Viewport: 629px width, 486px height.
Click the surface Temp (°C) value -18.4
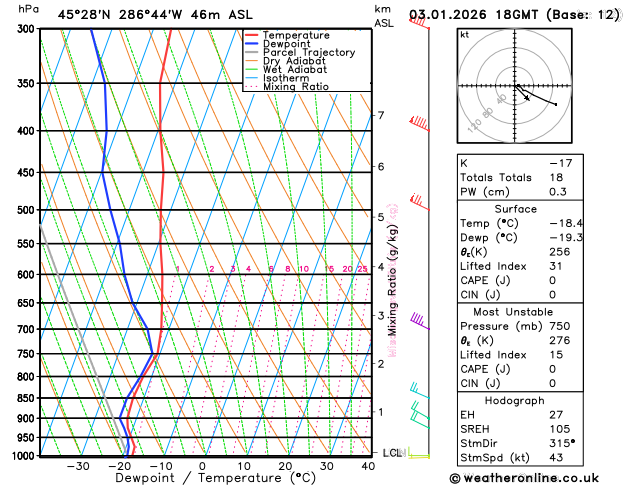(566, 223)
